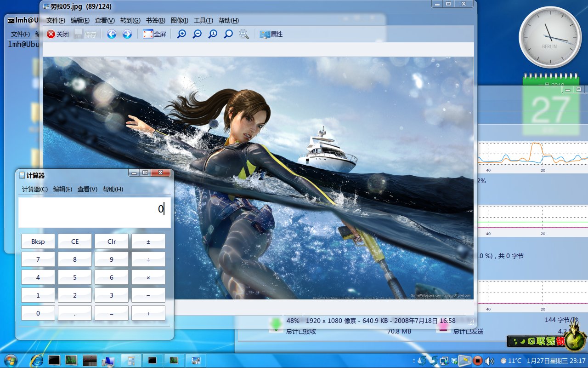This screenshot has height=368, width=588.
Task: Zoom in on the image with the plus magnifier
Action: [x=182, y=34]
